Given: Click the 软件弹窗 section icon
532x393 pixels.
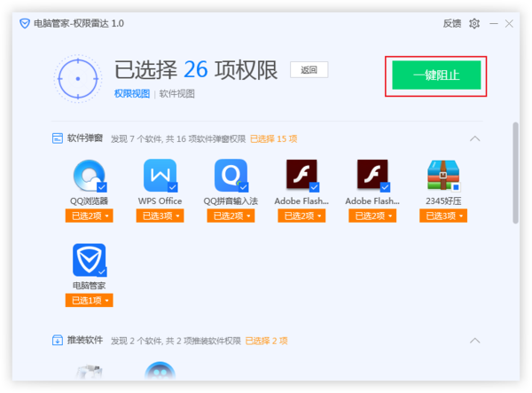Looking at the screenshot, I should point(58,138).
